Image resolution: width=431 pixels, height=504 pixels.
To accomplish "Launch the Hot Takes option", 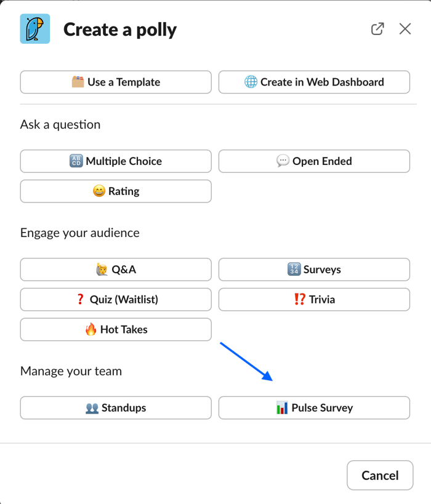I will [x=116, y=329].
